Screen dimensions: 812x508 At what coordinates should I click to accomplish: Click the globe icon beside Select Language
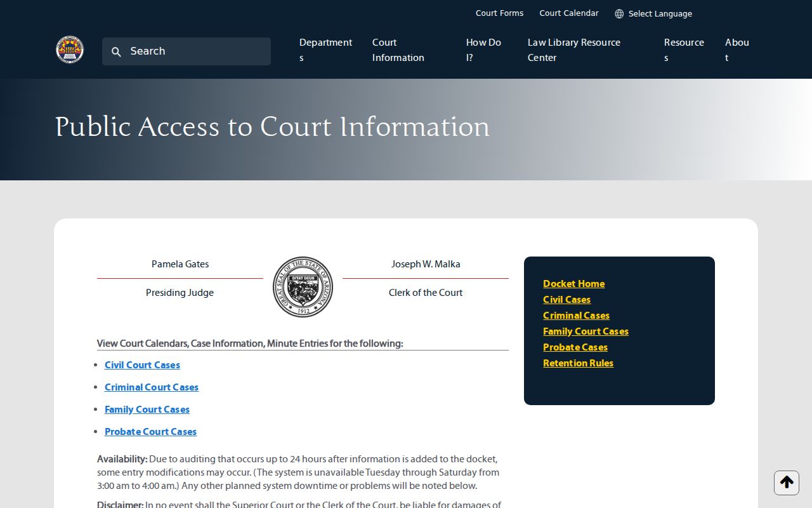(619, 14)
